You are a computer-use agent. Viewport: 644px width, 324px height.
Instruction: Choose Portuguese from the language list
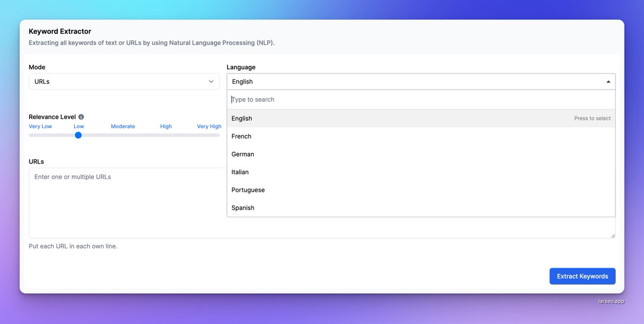point(421,190)
